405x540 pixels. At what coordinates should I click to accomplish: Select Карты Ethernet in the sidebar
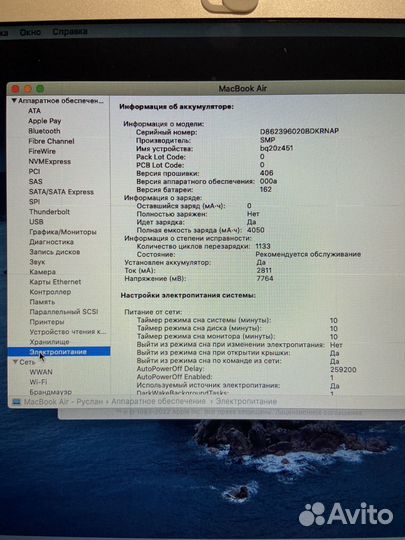point(55,282)
